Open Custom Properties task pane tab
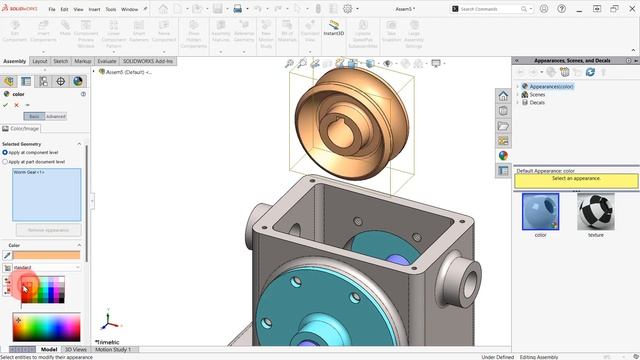This screenshot has width=640, height=360. 503,170
